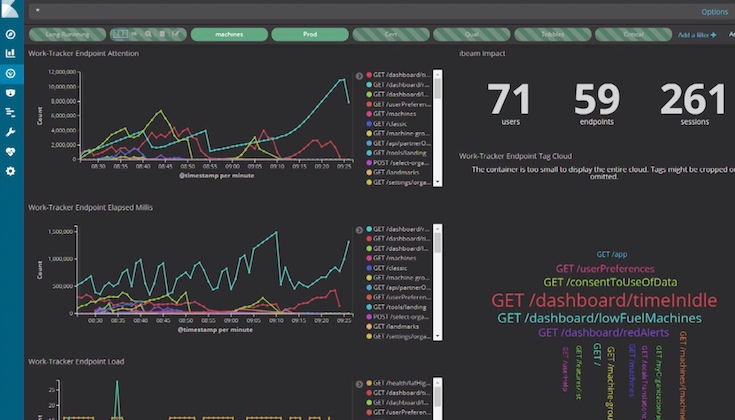Toggle the enable checkbox on the hovered filter
Image resolution: width=735 pixels, height=420 pixels.
click(120, 34)
